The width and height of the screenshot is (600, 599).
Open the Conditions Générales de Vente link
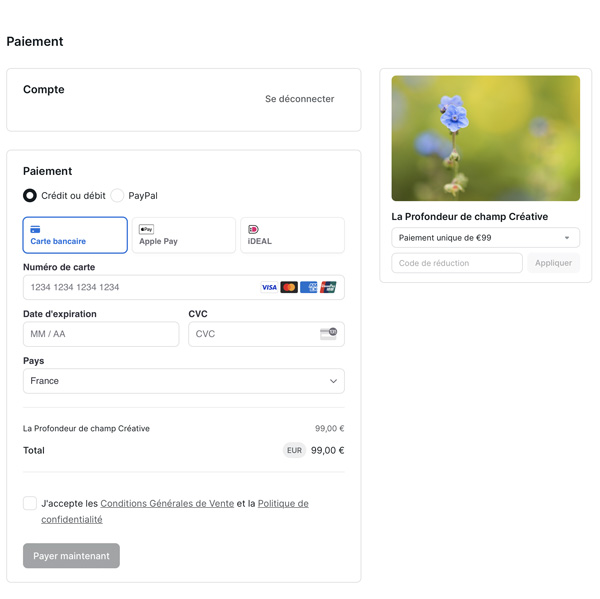click(x=167, y=504)
